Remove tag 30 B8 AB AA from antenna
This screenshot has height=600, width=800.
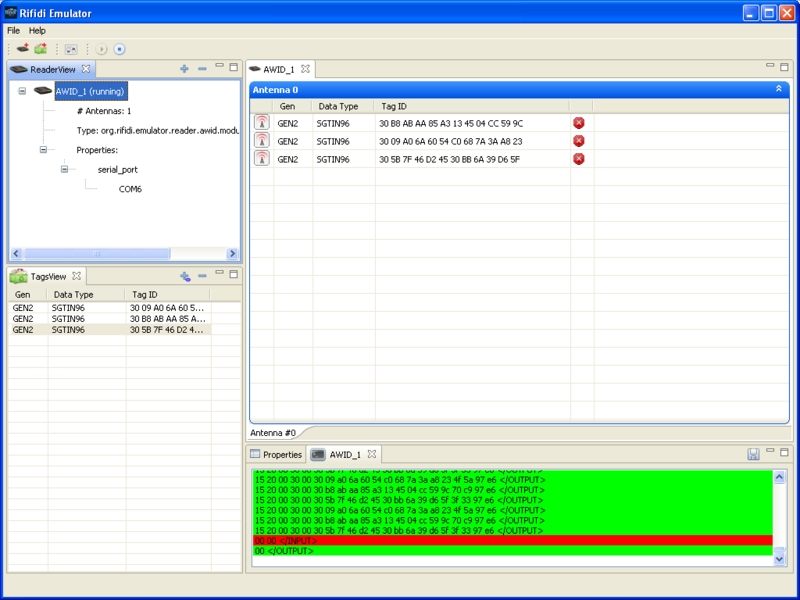578,123
